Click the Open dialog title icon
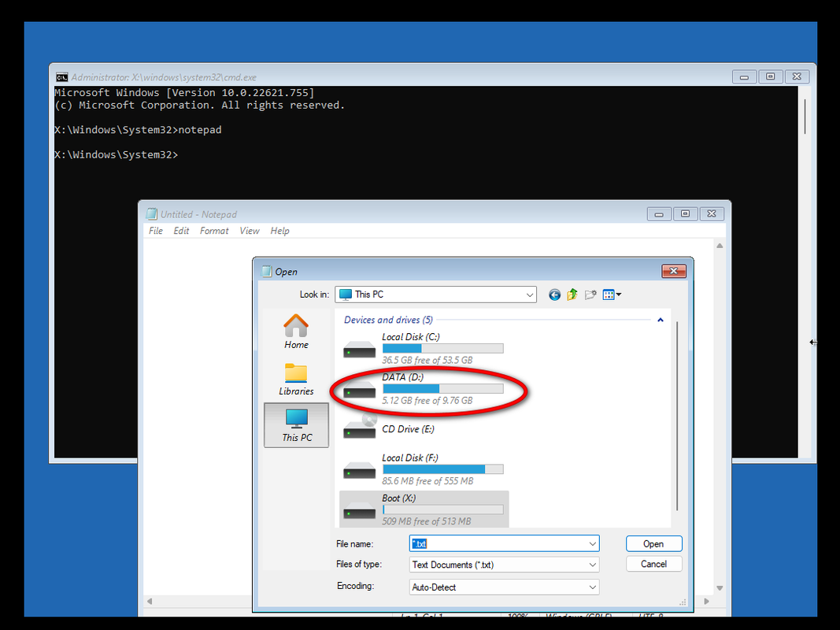This screenshot has width=840, height=630. (266, 271)
